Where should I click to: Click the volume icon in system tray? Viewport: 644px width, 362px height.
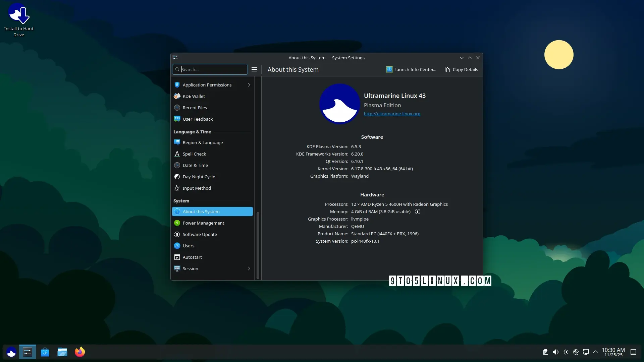[x=556, y=352]
